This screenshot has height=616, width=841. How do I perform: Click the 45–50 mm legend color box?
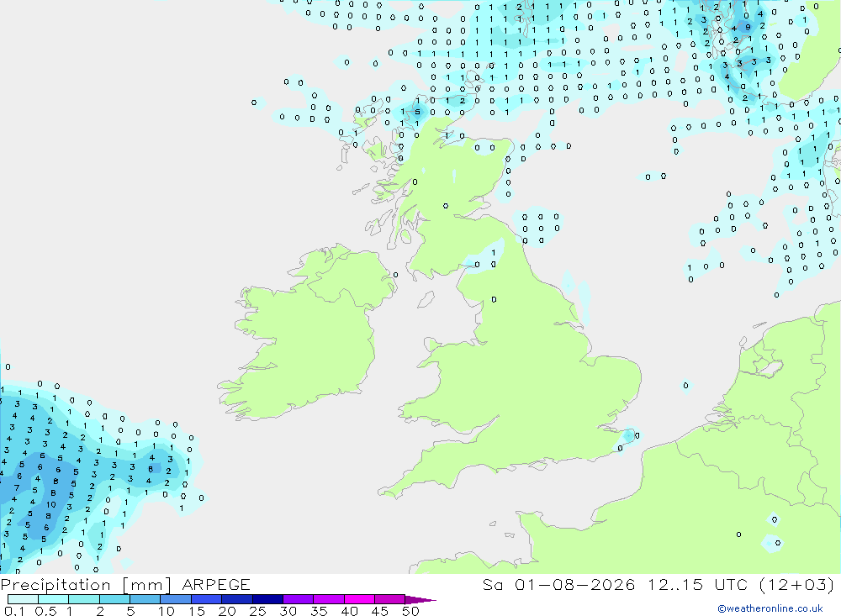[390, 599]
